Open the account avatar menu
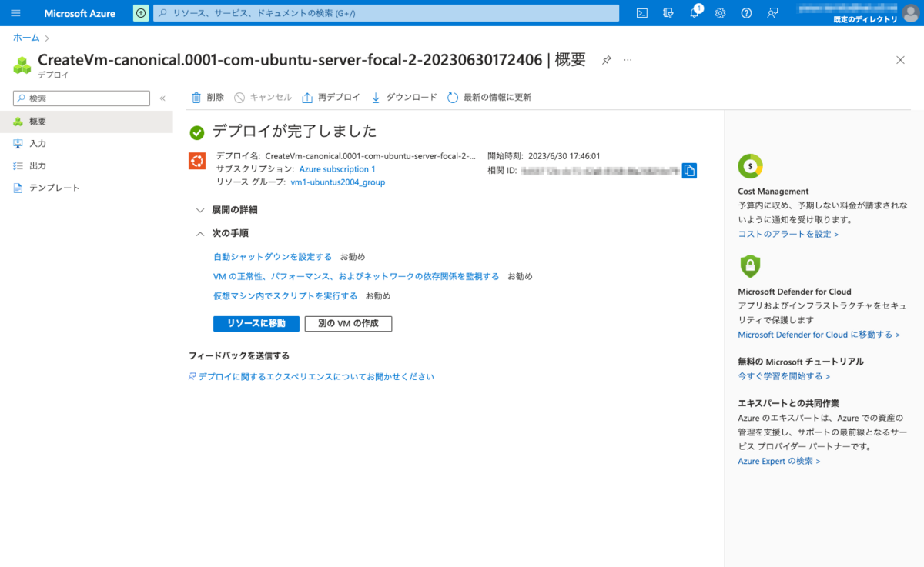The image size is (924, 567). pyautogui.click(x=910, y=13)
